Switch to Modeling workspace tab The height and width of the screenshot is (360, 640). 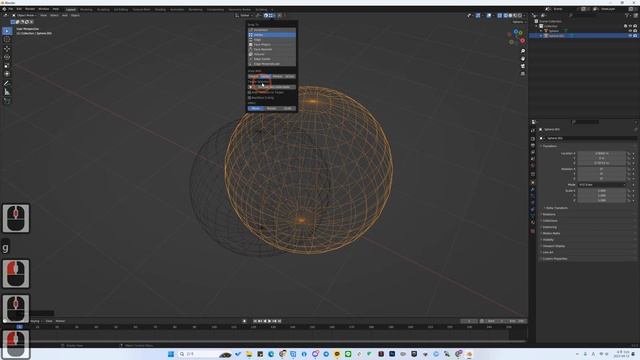(86, 9)
